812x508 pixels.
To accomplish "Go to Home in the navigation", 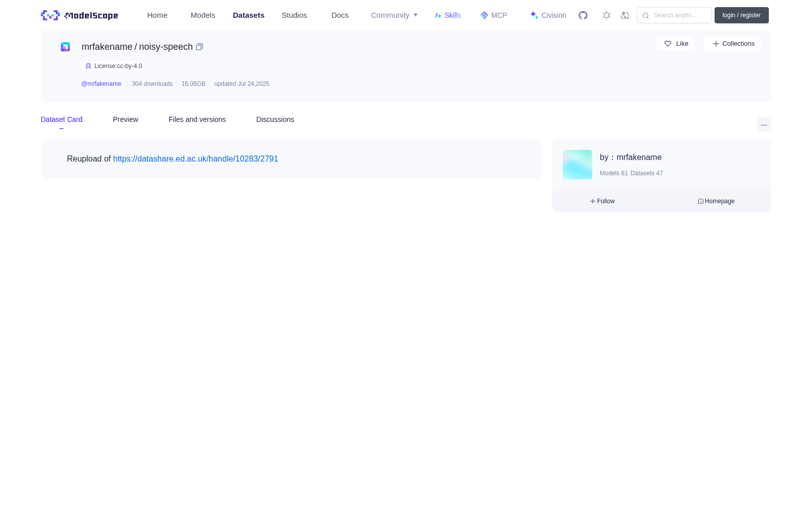I will pos(157,15).
